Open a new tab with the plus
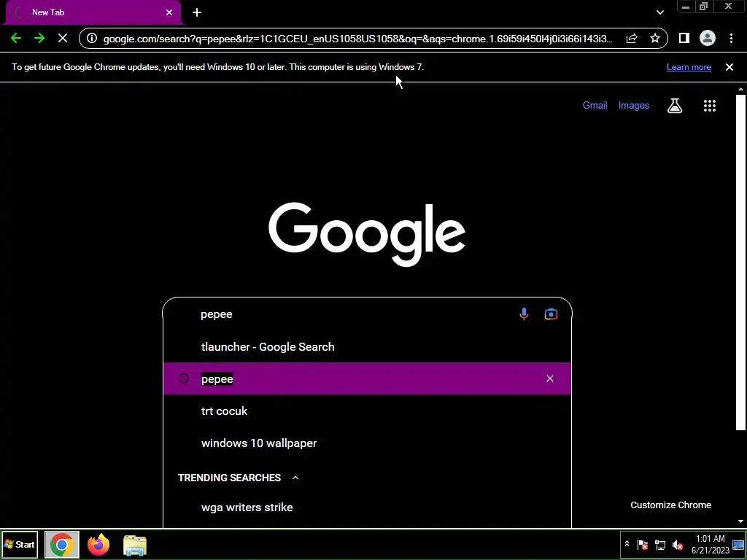 (197, 12)
